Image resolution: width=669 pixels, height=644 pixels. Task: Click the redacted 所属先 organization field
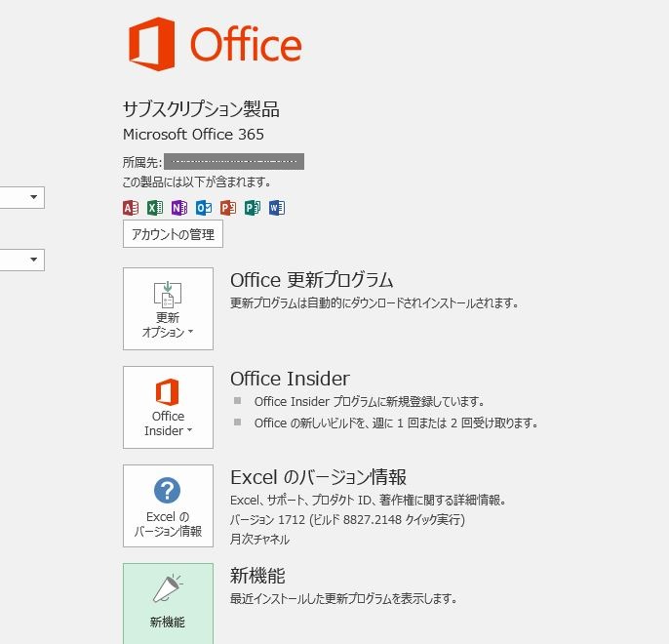point(234,161)
